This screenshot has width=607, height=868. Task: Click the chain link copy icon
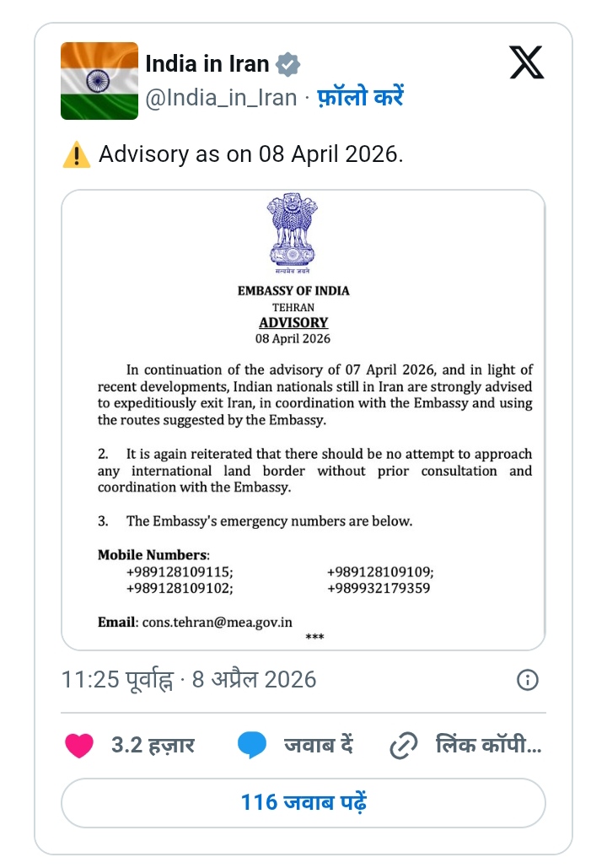404,746
